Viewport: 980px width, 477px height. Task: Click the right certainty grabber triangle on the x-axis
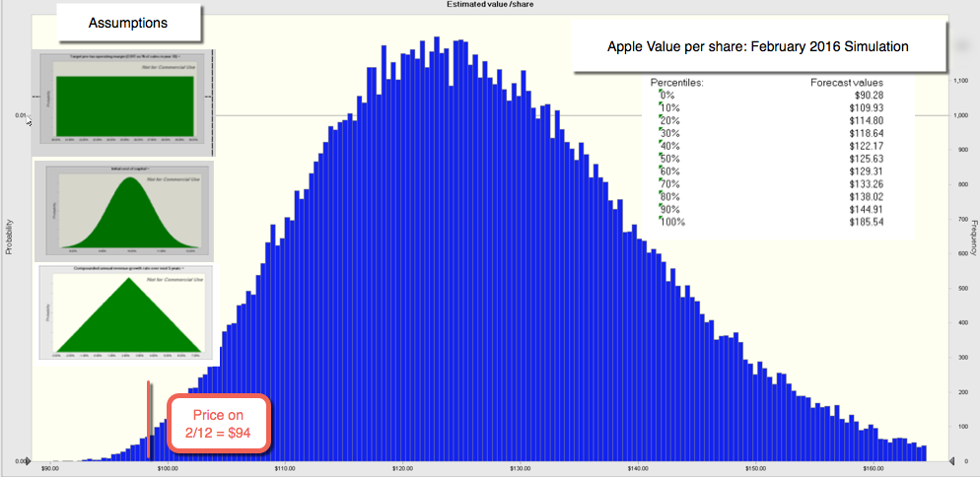pos(952,461)
